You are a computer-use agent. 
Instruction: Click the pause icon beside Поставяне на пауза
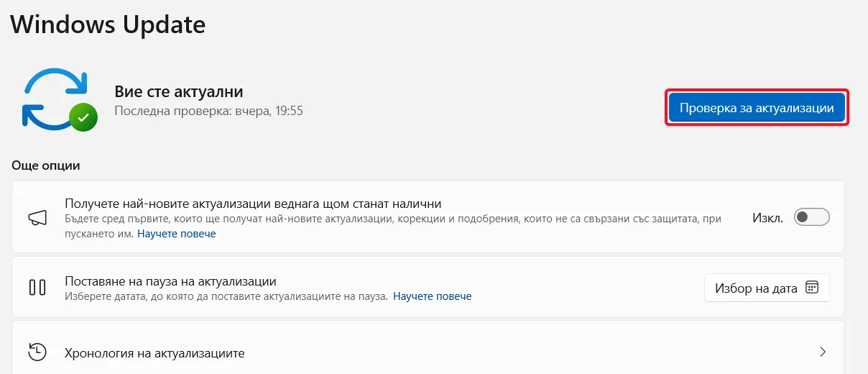tap(37, 288)
